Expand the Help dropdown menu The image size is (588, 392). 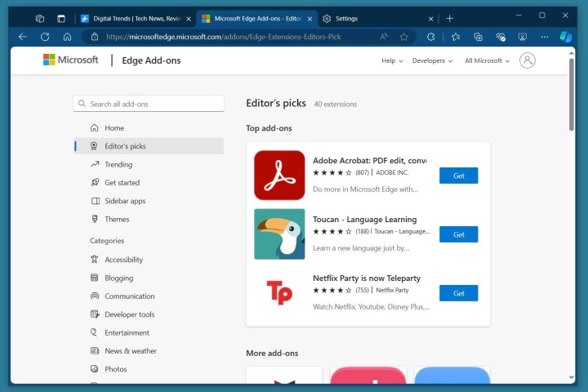392,60
